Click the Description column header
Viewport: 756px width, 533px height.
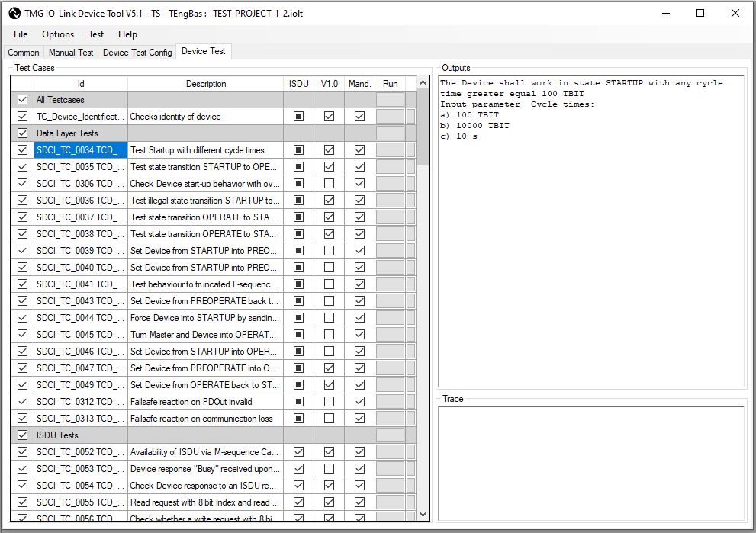[x=205, y=84]
